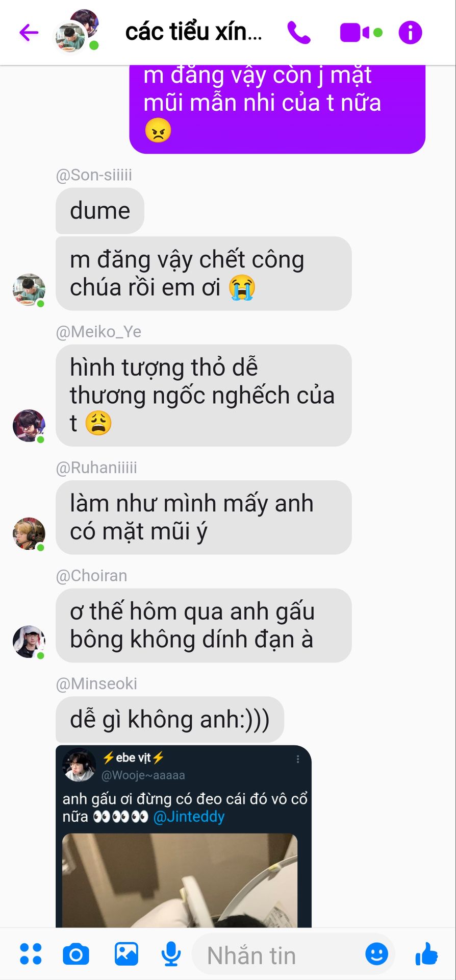Tap Choiran's profile avatar
The width and height of the screenshot is (456, 980).
pos(29,642)
